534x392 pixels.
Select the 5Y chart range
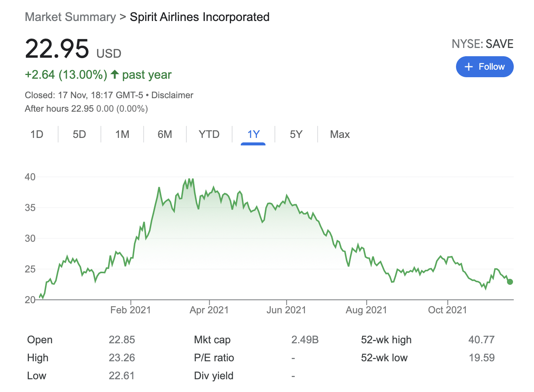[x=296, y=134]
